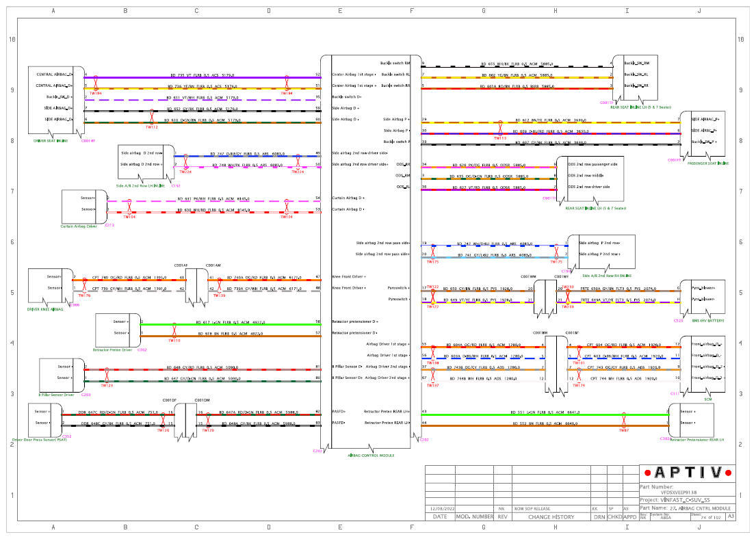Click the DRIVER KNEE AIRBAG label
The image size is (756, 539).
point(45,309)
